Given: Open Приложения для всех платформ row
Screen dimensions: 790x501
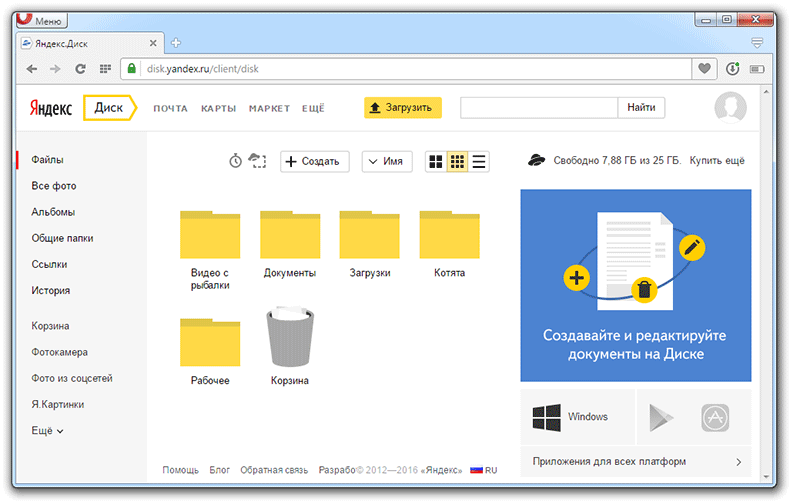Looking at the screenshot, I should click(x=636, y=462).
